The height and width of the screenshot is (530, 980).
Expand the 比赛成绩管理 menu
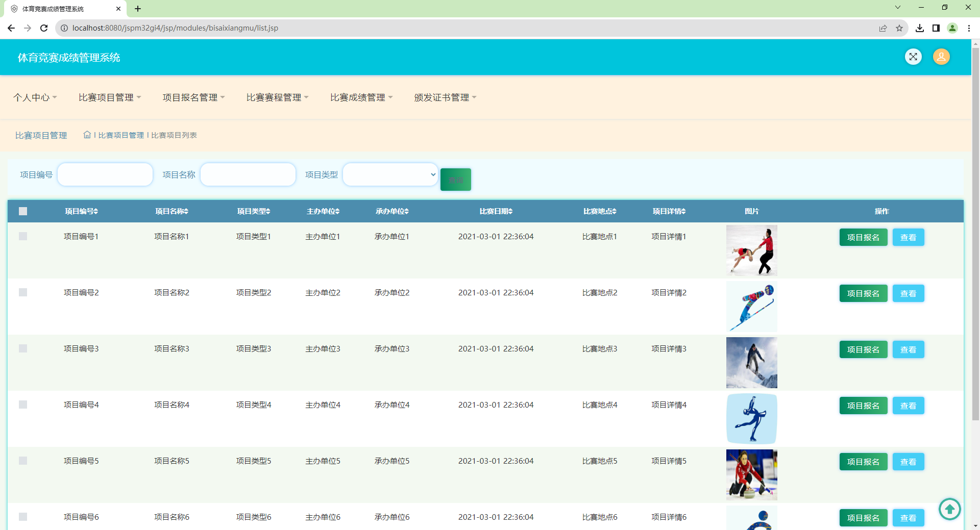coord(361,97)
